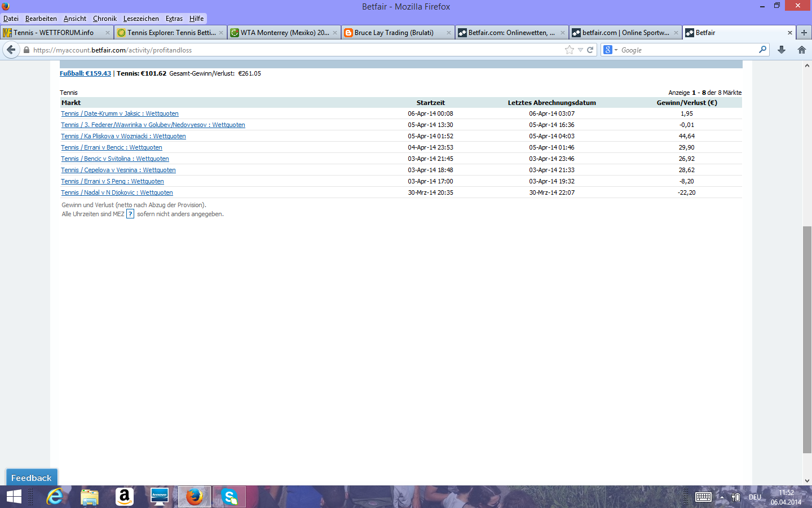Open the Datei menu
The image size is (812, 508).
point(11,19)
